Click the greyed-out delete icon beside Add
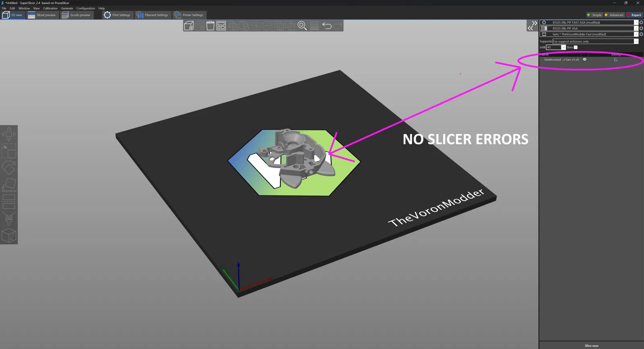The image size is (644, 349). (x=200, y=26)
